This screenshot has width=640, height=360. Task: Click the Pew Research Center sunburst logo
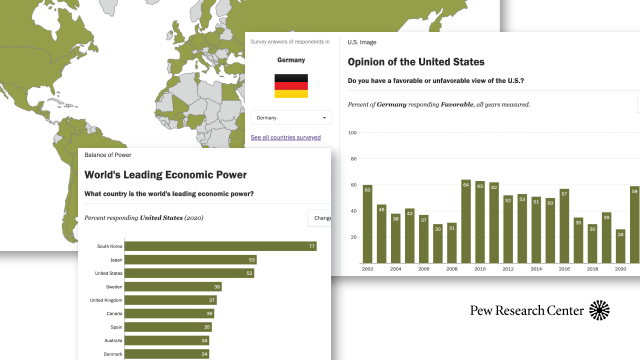pyautogui.click(x=599, y=310)
